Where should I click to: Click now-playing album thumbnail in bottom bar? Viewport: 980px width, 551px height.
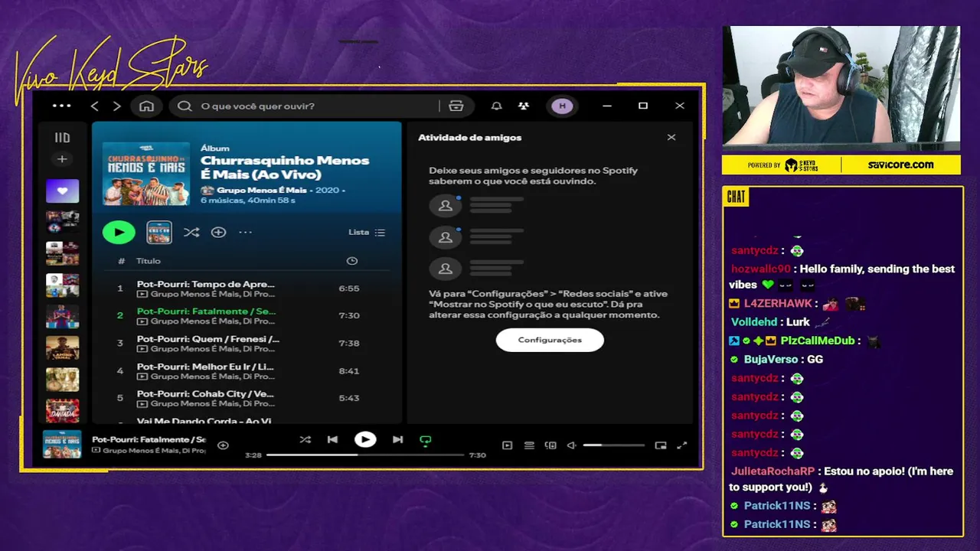coord(62,445)
